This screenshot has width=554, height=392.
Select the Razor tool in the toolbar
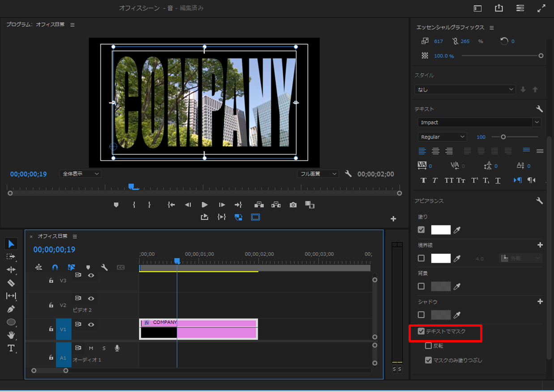(x=11, y=283)
